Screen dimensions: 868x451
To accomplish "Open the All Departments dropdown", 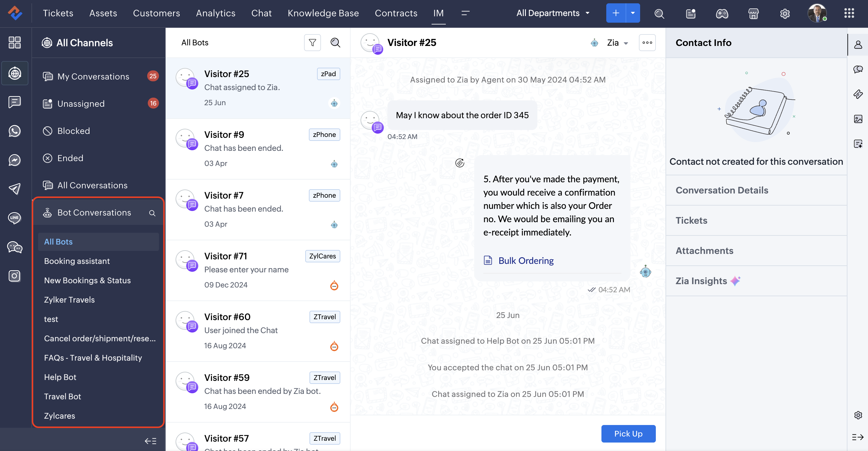I will point(553,13).
